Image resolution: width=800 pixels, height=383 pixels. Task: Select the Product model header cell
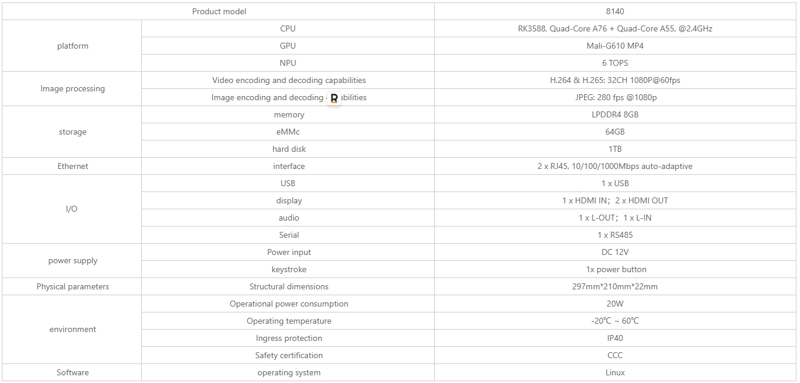click(x=218, y=11)
